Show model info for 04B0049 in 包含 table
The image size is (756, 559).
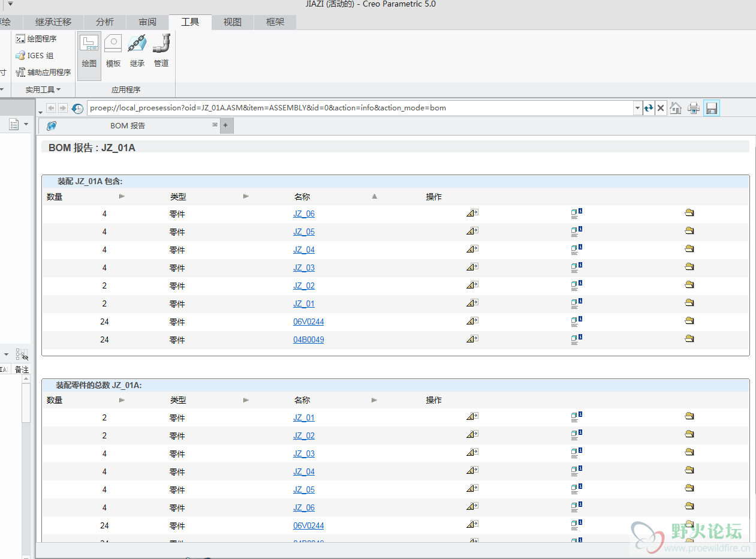[x=576, y=339]
